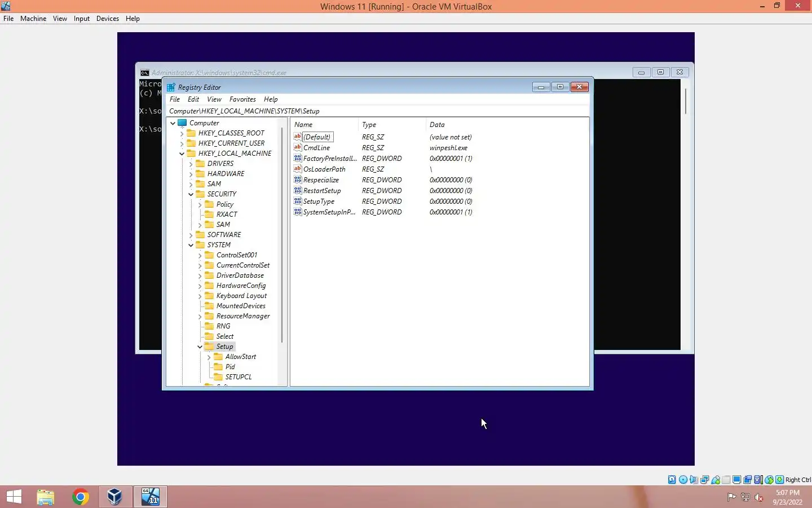Click the cmd.exe window title bar icon
This screenshot has width=812, height=508.
coord(145,73)
